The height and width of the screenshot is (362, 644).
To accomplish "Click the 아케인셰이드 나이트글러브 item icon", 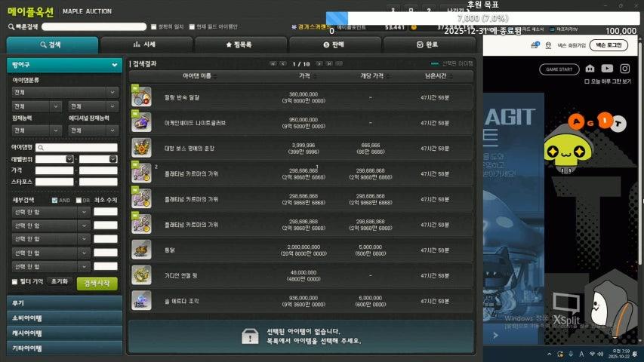I will pos(141,121).
